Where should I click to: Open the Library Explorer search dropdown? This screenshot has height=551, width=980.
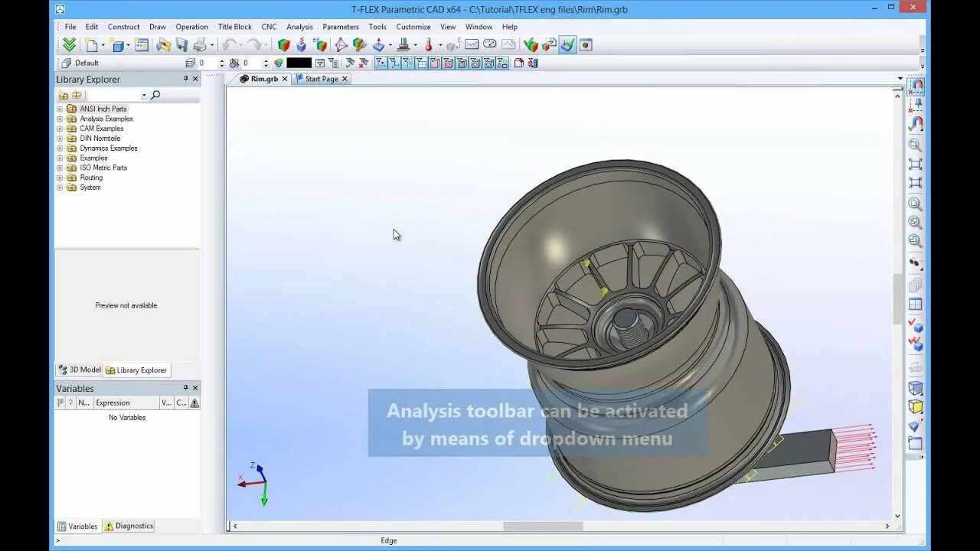(x=143, y=95)
